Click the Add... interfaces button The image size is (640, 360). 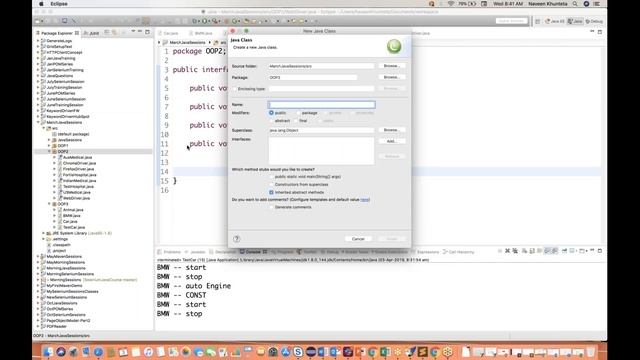click(391, 141)
